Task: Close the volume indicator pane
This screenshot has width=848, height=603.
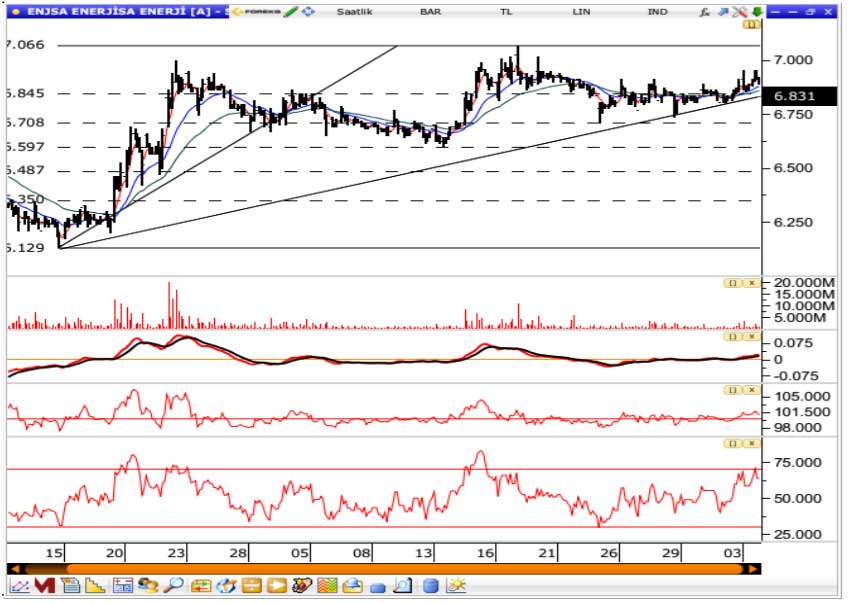Action: coord(752,283)
